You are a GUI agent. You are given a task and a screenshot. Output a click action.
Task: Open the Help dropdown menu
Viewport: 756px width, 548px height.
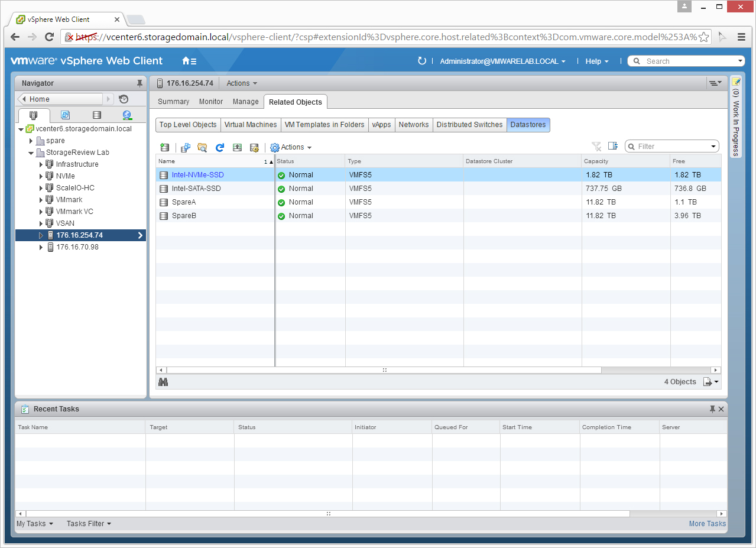[x=597, y=61]
